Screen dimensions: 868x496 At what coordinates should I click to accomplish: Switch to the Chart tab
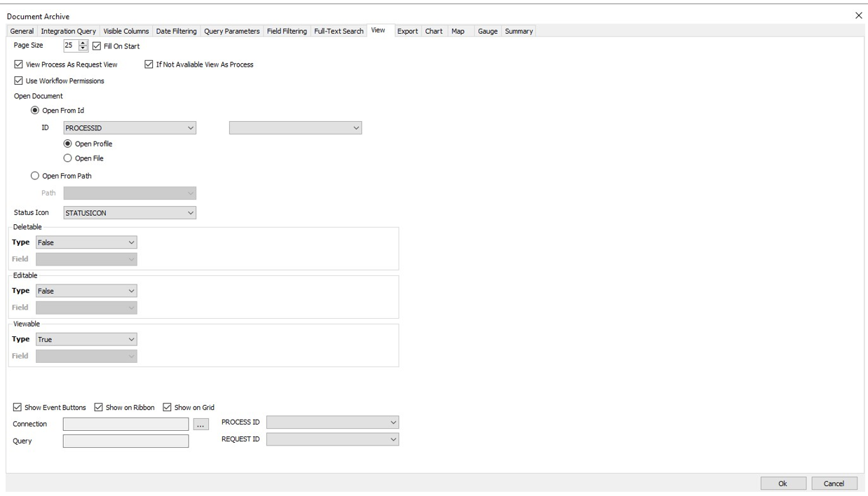pos(434,32)
